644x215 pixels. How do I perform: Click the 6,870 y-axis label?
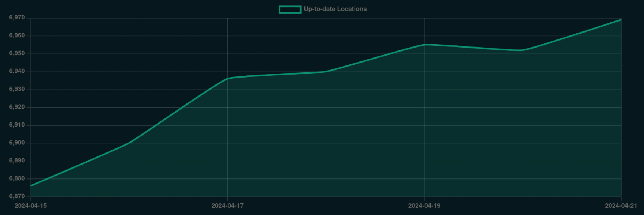[17, 196]
